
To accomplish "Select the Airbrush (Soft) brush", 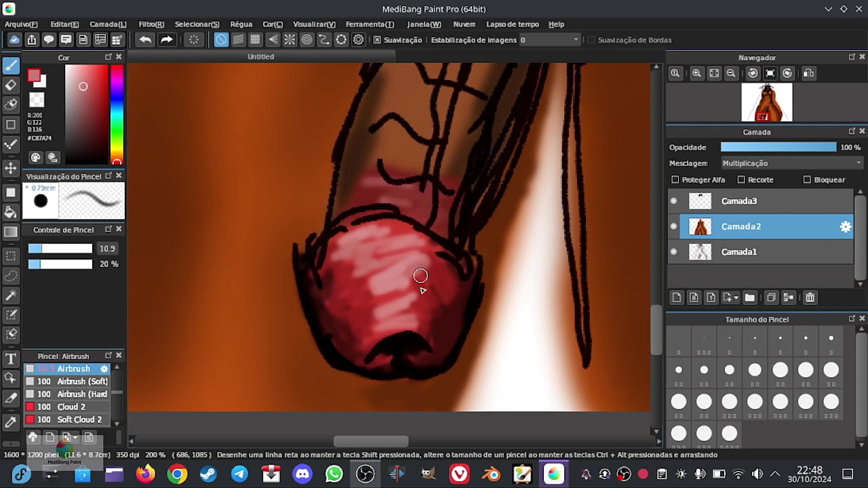I will (66, 382).
